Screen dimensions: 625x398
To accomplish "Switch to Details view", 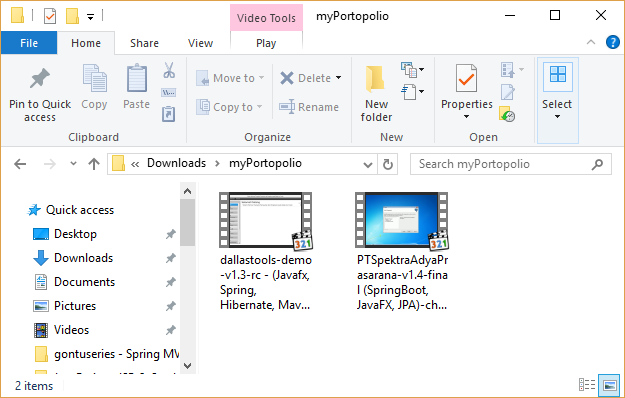I will pos(587,385).
